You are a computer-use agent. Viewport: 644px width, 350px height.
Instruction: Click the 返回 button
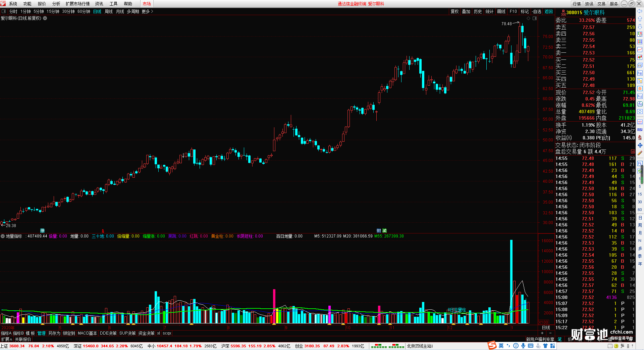click(x=549, y=11)
